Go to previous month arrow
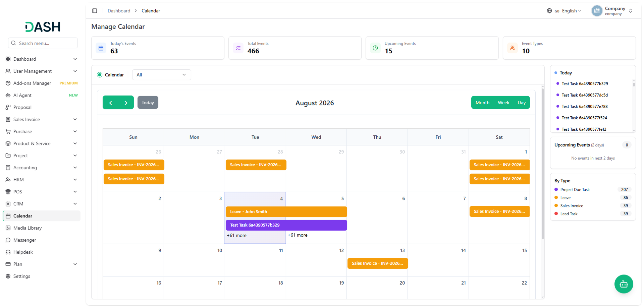Screen dimensions: 644x308 (x=111, y=103)
